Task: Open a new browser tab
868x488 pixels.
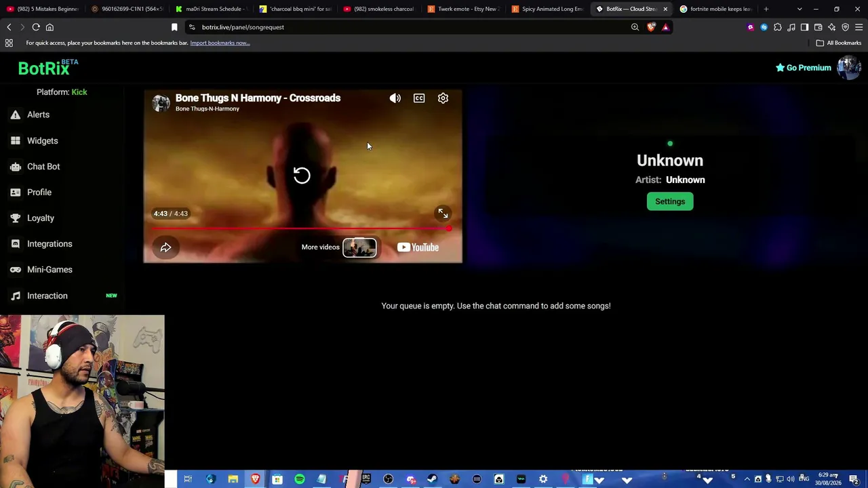Action: pos(766,9)
